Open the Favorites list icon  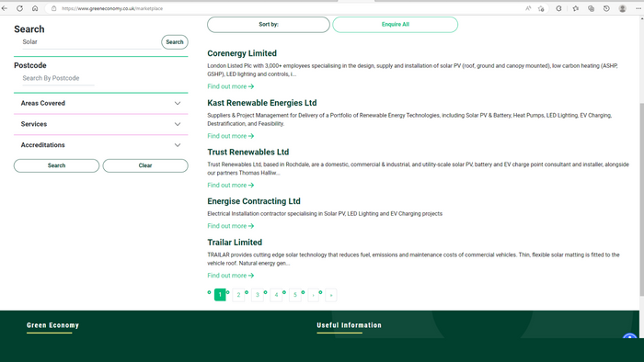(575, 8)
